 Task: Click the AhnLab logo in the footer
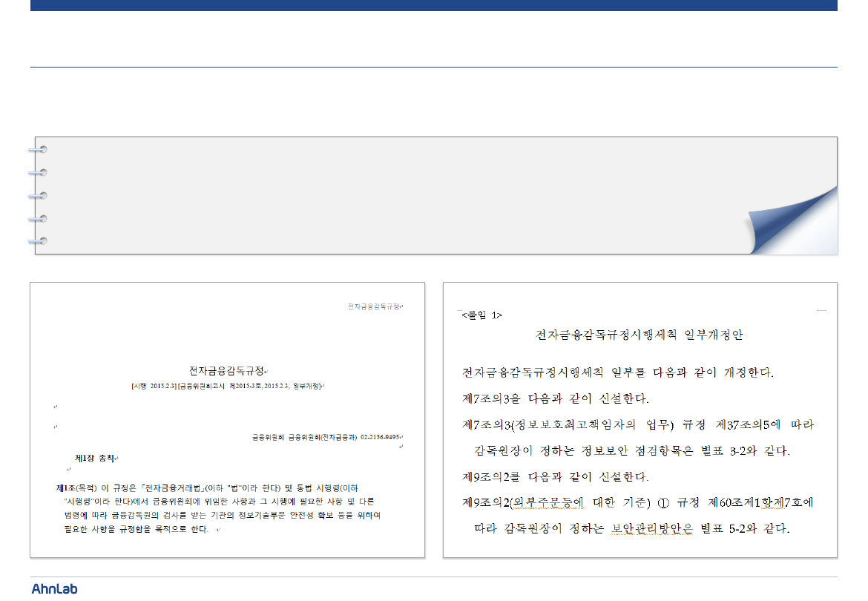[x=54, y=588]
